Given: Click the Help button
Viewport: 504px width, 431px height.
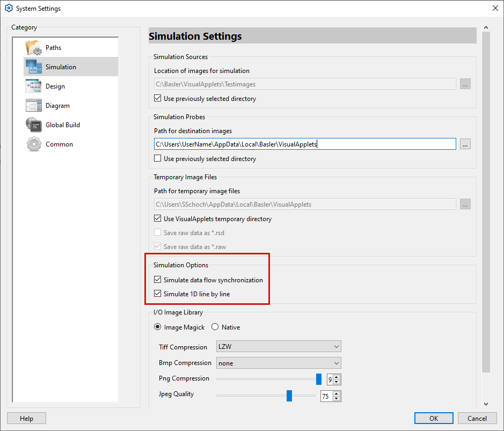Looking at the screenshot, I should (x=26, y=418).
